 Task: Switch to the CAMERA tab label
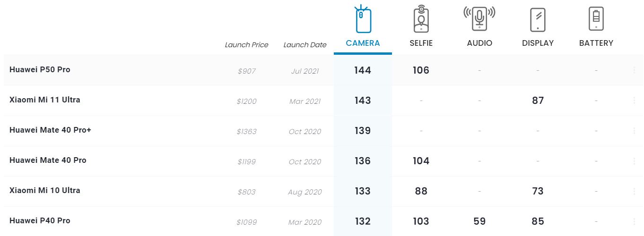coord(363,43)
